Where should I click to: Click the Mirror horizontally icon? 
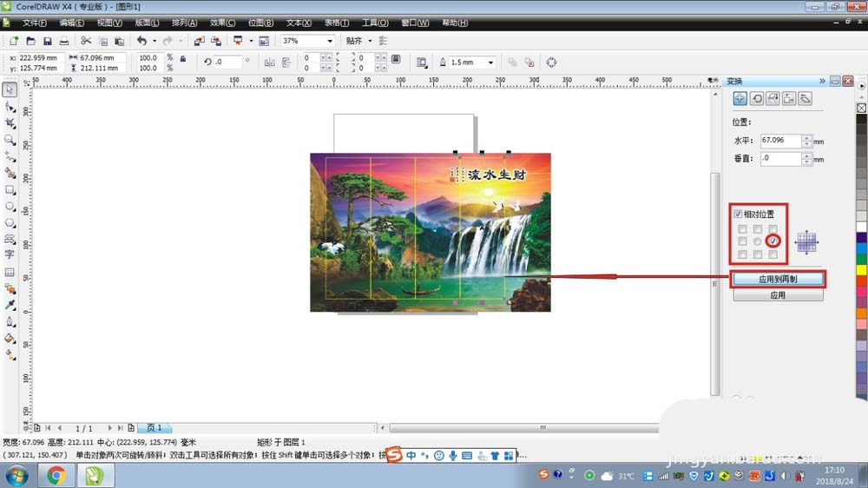270,63
